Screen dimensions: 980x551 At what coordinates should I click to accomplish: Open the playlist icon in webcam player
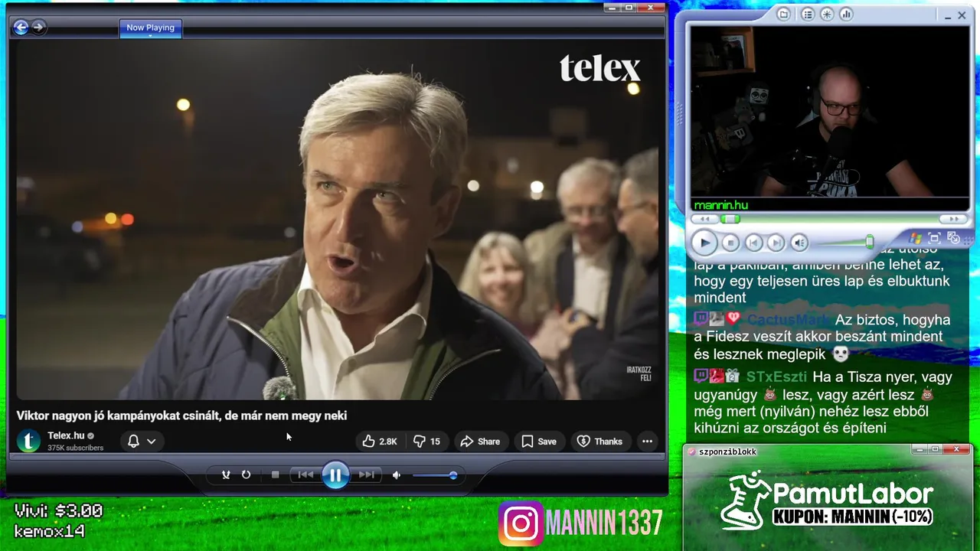[x=807, y=14]
